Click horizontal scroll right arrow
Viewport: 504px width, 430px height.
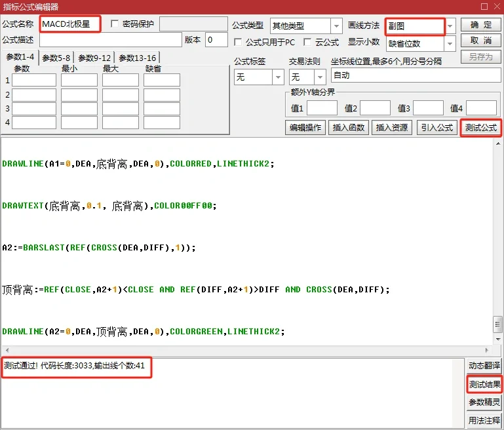tap(487, 350)
